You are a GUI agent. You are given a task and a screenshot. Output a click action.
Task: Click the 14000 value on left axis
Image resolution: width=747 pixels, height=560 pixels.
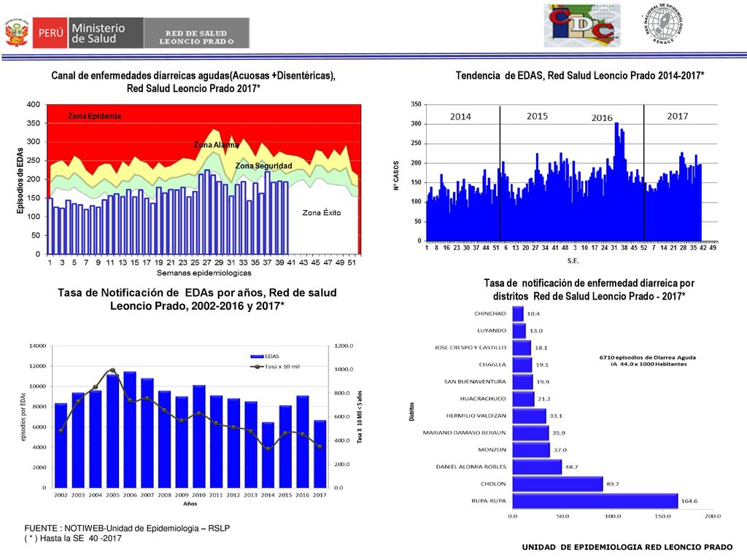38,346
